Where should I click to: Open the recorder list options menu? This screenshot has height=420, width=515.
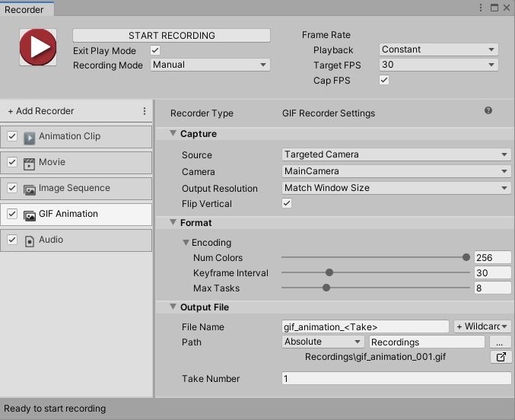[x=145, y=111]
